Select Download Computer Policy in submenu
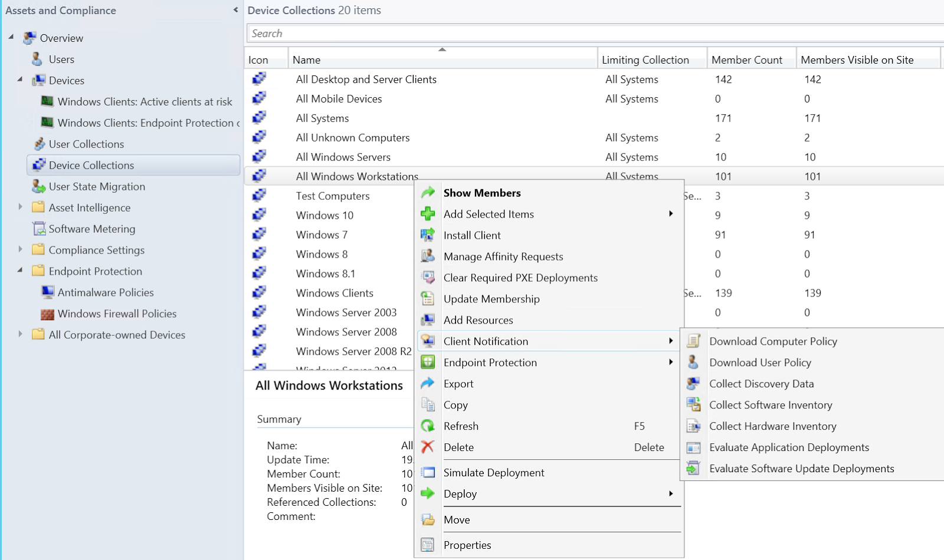This screenshot has height=560, width=944. click(773, 341)
